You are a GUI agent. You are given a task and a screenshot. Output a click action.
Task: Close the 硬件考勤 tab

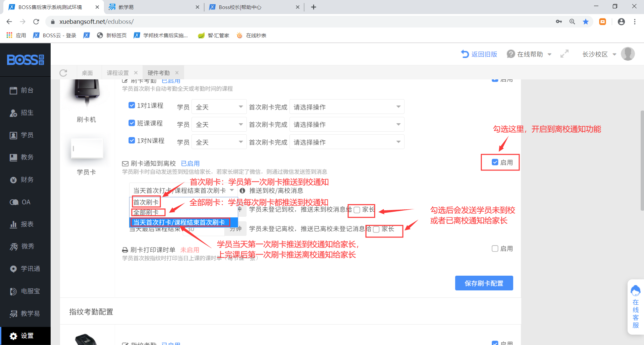pyautogui.click(x=177, y=73)
